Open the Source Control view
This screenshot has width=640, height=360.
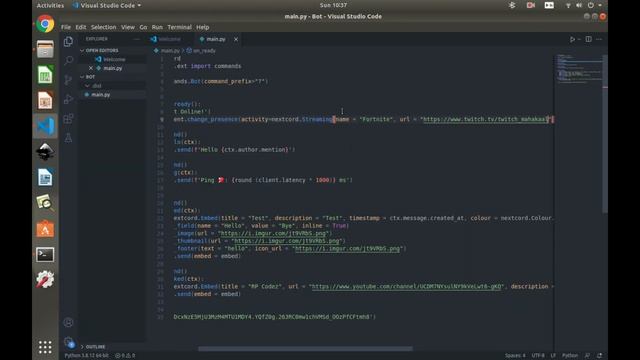pos(69,80)
